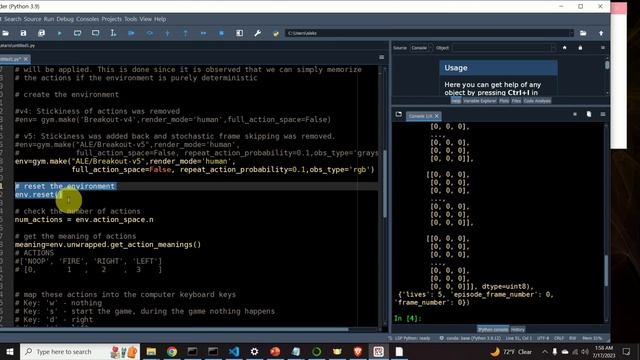Run selection or current line icon

[113, 33]
